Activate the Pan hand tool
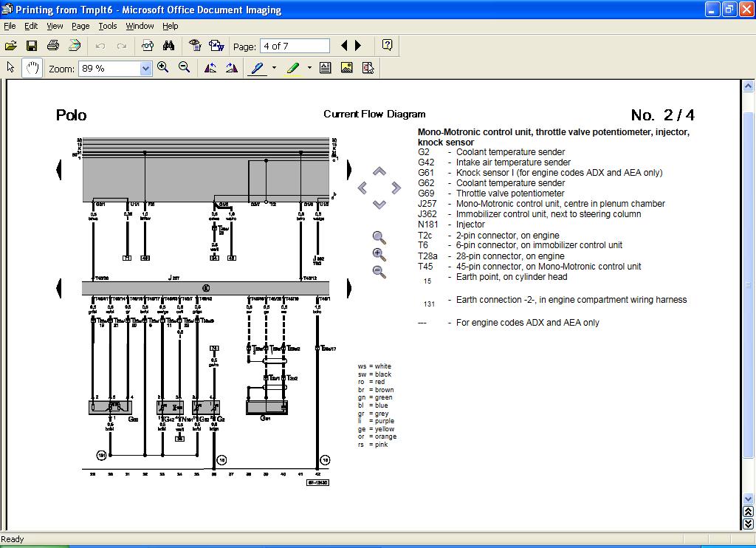756x548 pixels. 32,68
